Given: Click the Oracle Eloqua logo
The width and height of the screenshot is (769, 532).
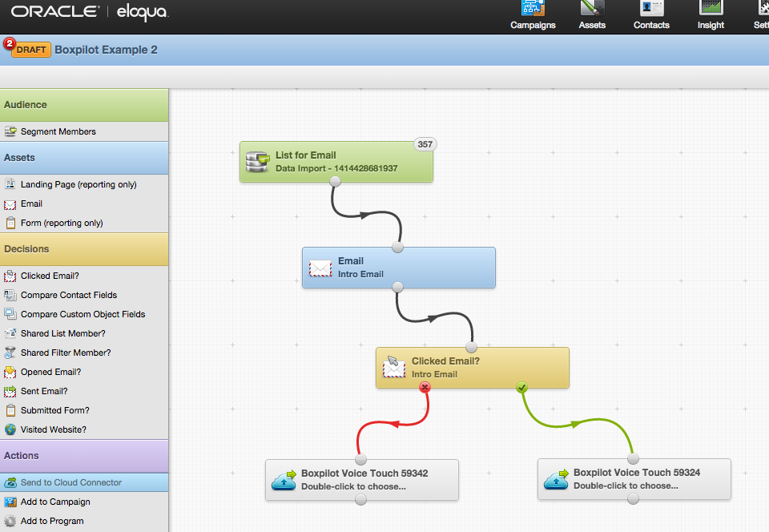Looking at the screenshot, I should 90,12.
